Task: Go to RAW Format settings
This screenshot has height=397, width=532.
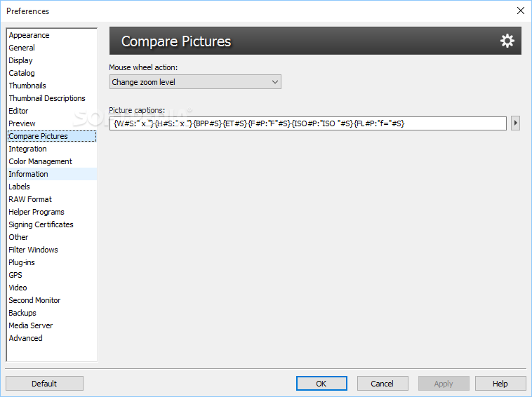Action: (x=30, y=199)
